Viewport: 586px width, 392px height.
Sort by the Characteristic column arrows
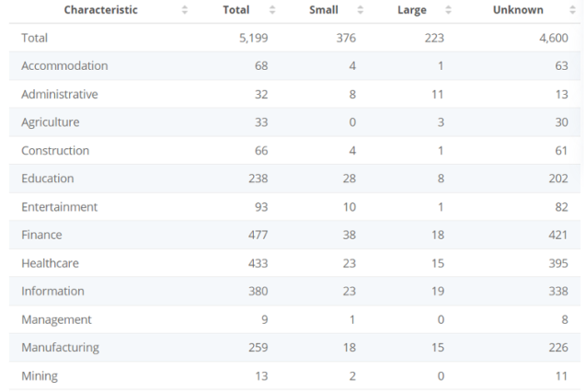(183, 10)
